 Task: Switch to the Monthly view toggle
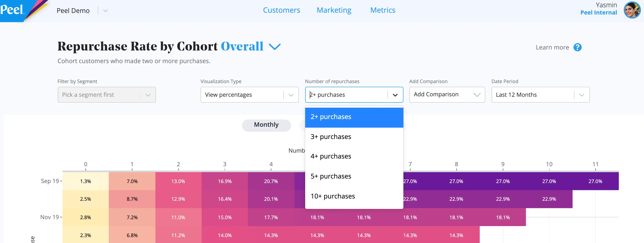(x=266, y=125)
